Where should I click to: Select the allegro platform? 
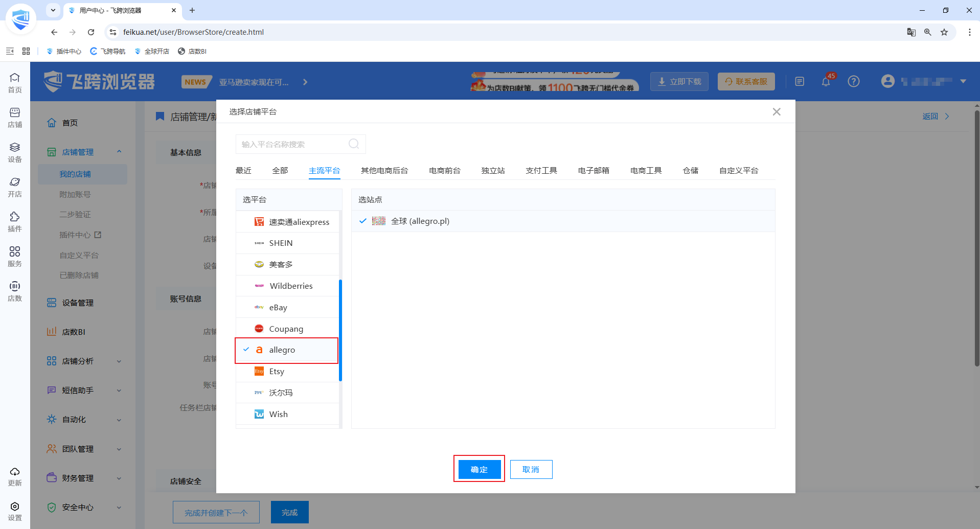(287, 350)
